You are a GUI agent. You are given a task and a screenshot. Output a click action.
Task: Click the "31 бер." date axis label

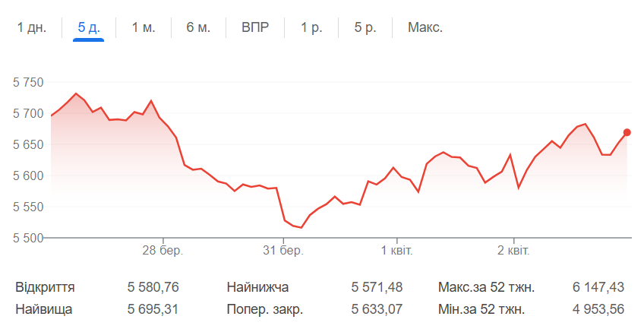(283, 250)
